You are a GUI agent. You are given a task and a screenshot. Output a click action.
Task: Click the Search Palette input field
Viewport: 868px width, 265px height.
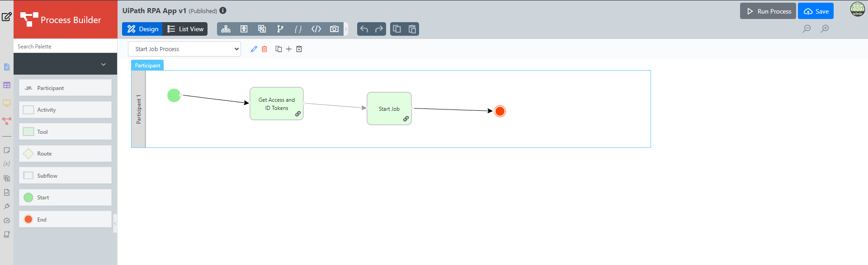pyautogui.click(x=66, y=46)
